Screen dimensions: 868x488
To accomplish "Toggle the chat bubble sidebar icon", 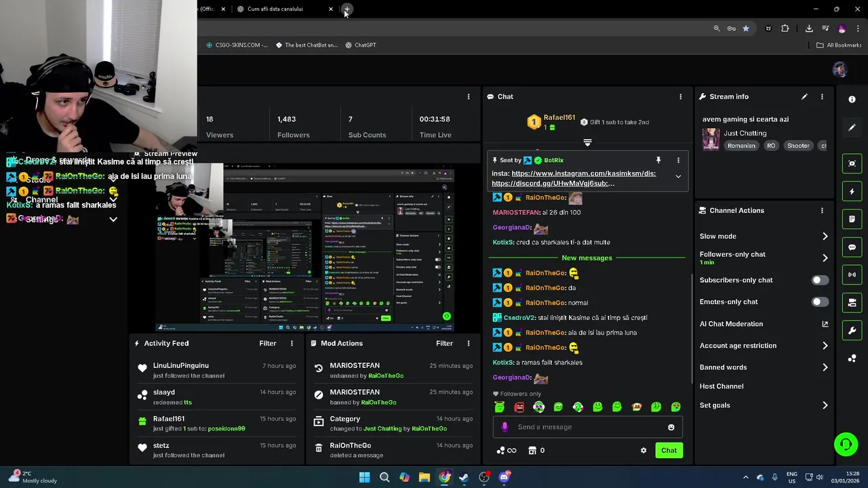I will click(x=852, y=247).
